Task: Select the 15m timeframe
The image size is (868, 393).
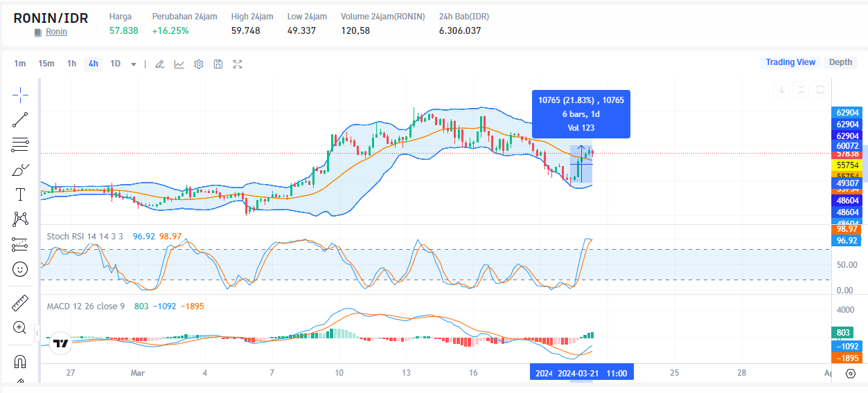Action: 46,64
